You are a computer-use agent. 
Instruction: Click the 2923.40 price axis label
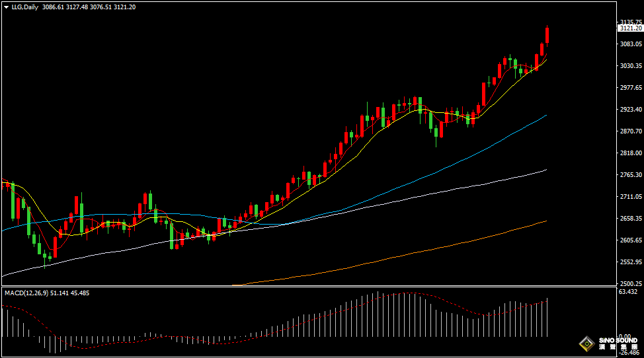(630, 110)
